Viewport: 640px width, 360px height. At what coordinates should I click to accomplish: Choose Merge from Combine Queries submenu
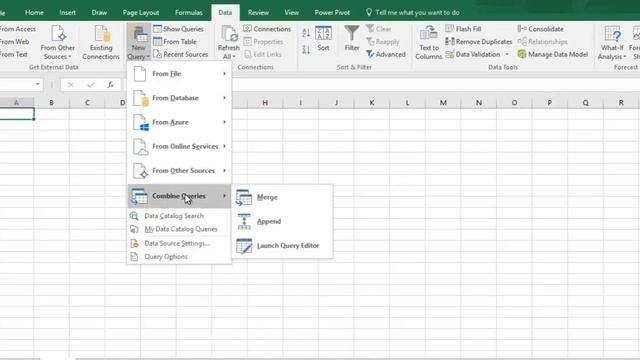click(282, 197)
